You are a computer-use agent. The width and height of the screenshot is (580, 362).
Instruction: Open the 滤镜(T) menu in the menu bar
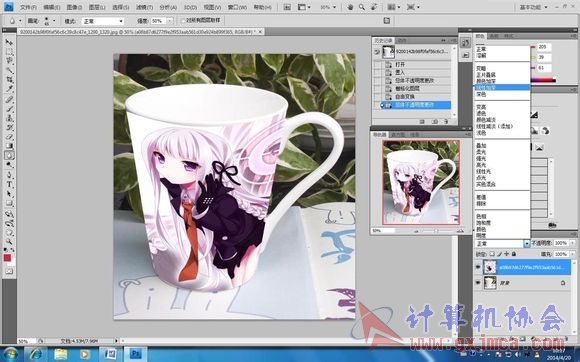coord(144,7)
